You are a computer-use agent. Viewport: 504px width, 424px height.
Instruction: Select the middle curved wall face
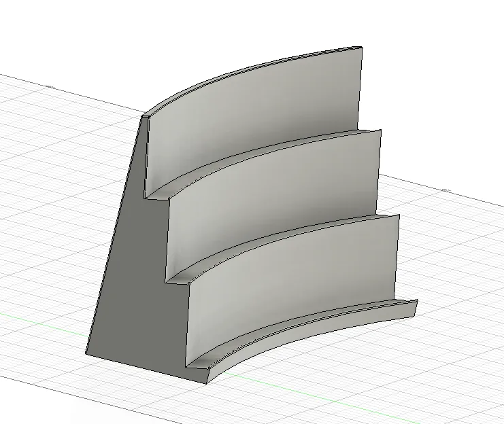point(273,206)
